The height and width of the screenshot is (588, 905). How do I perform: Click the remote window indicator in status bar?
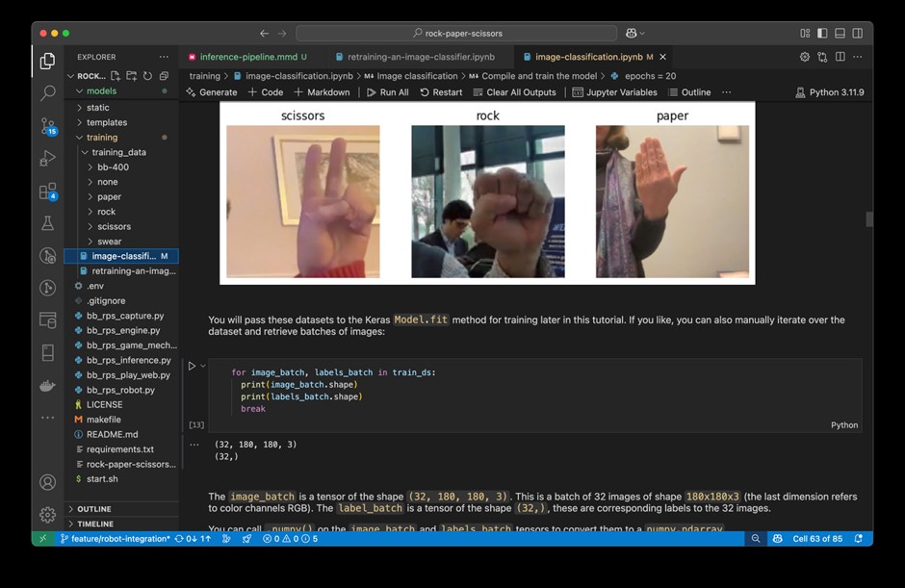click(42, 538)
